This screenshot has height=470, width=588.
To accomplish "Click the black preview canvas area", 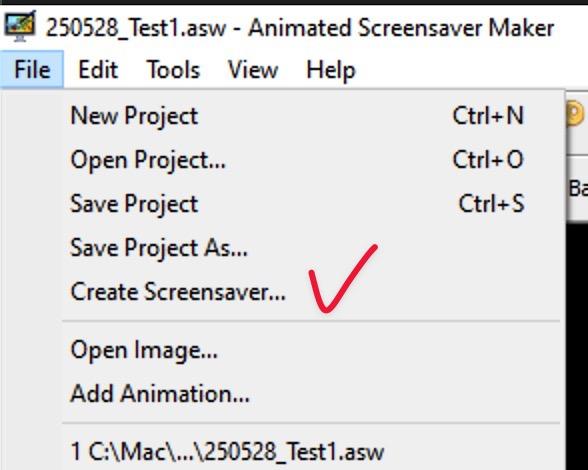I will coord(577,345).
